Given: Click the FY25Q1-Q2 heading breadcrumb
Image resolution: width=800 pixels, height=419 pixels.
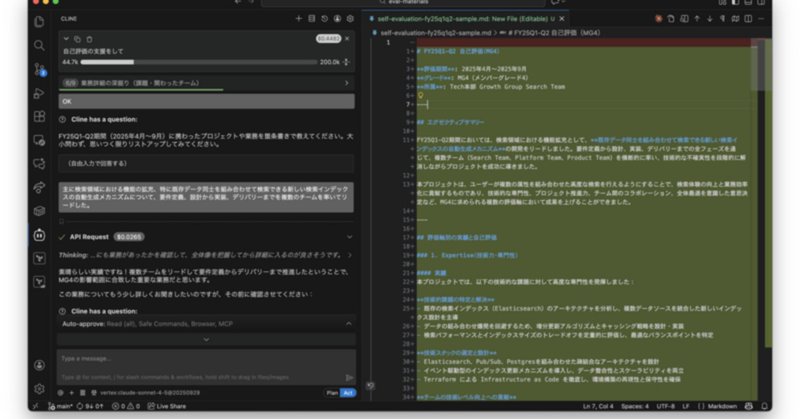Looking at the screenshot, I should tap(550, 33).
